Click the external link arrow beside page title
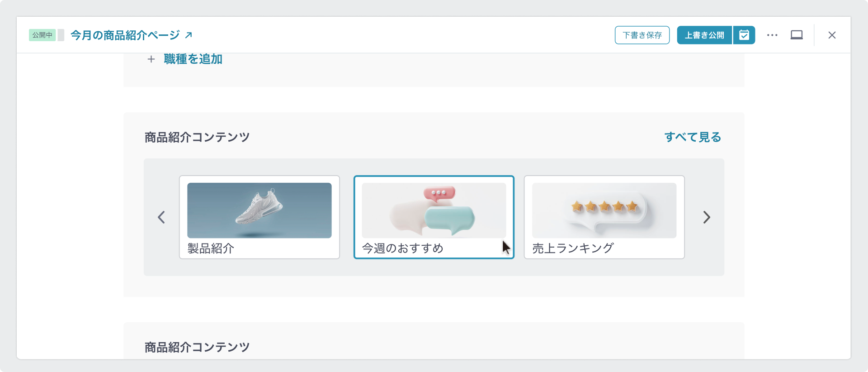868x372 pixels. [x=189, y=35]
